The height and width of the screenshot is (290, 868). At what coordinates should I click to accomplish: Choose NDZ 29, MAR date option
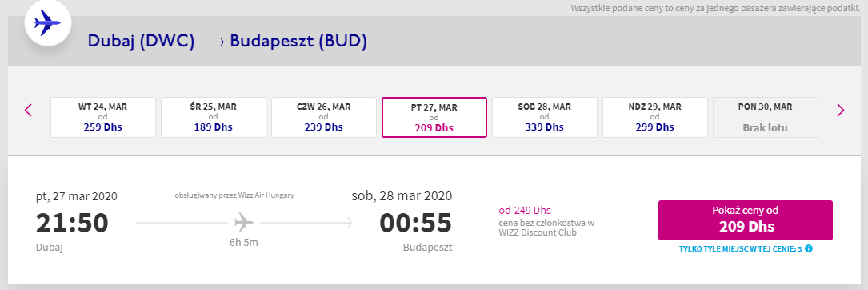(x=655, y=117)
